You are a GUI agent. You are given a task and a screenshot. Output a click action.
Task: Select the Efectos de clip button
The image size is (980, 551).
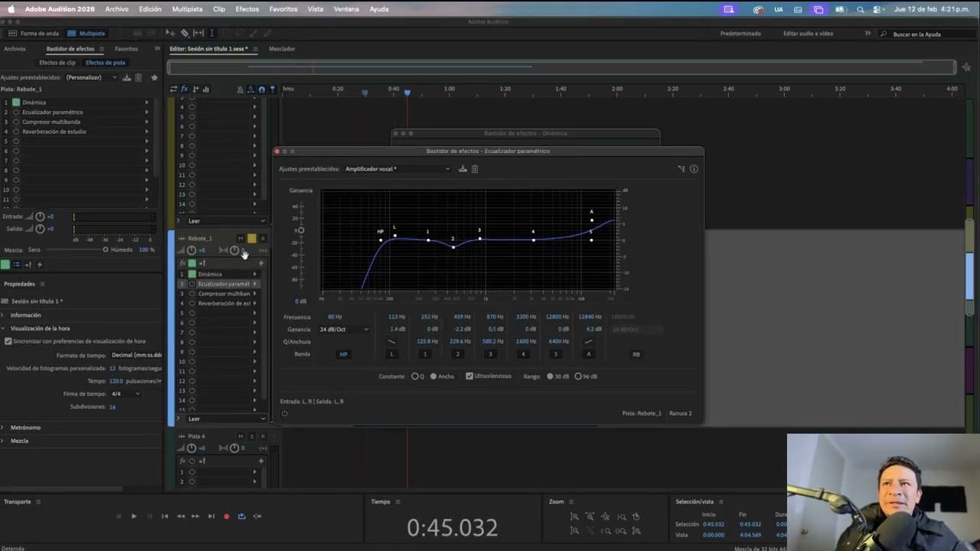point(57,63)
